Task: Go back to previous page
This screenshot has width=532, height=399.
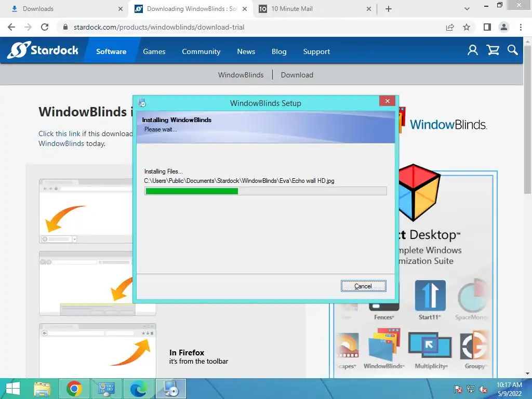Action: (x=11, y=27)
